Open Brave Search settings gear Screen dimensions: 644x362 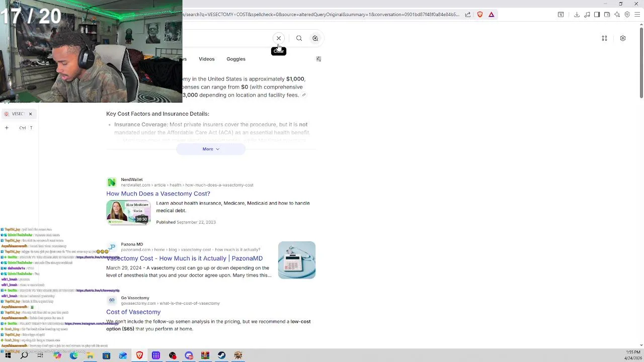click(x=623, y=38)
